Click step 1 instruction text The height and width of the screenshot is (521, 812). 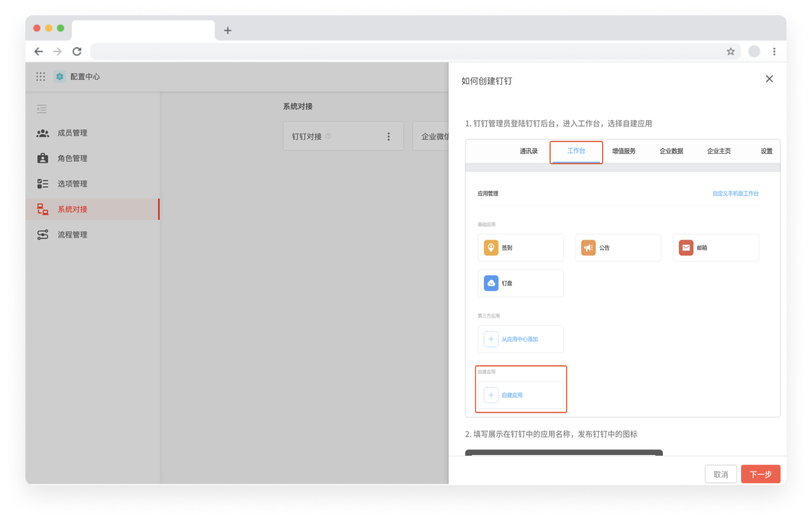[558, 124]
